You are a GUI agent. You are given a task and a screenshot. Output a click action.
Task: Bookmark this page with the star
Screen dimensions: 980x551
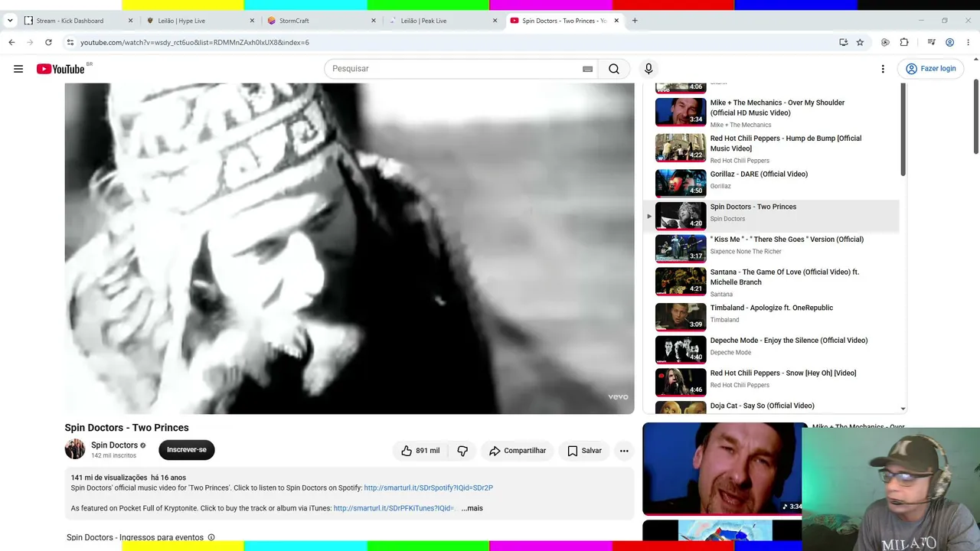click(x=860, y=42)
